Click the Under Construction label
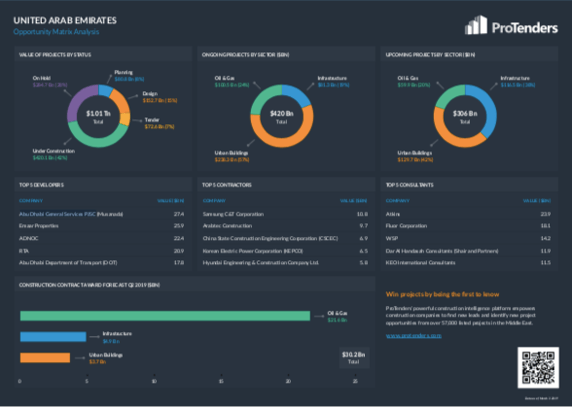 54,151
